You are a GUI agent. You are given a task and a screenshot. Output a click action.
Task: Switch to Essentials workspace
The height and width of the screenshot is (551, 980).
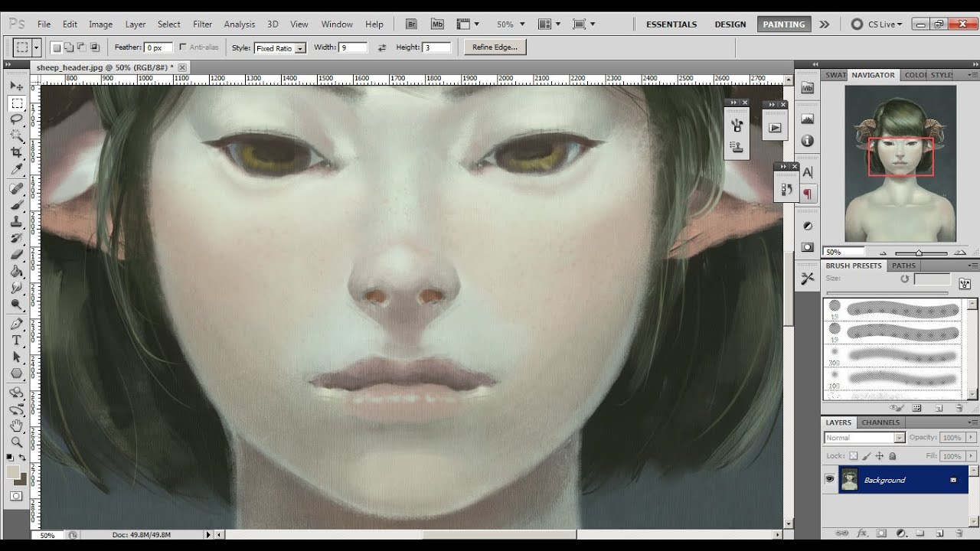[671, 24]
